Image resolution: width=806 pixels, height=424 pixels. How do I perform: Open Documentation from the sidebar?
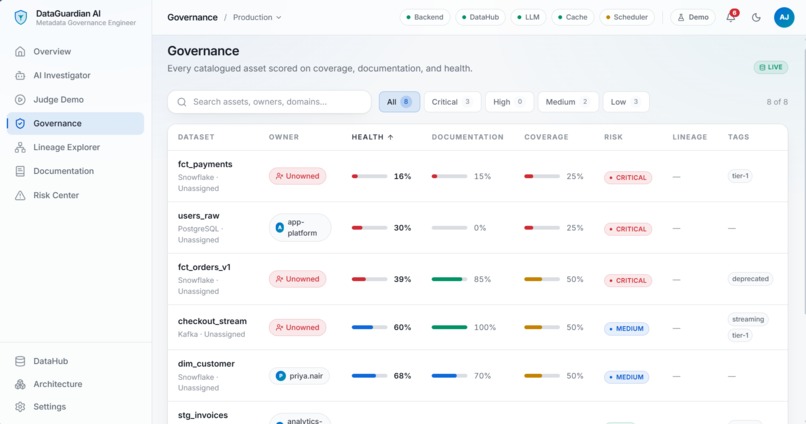click(x=75, y=171)
